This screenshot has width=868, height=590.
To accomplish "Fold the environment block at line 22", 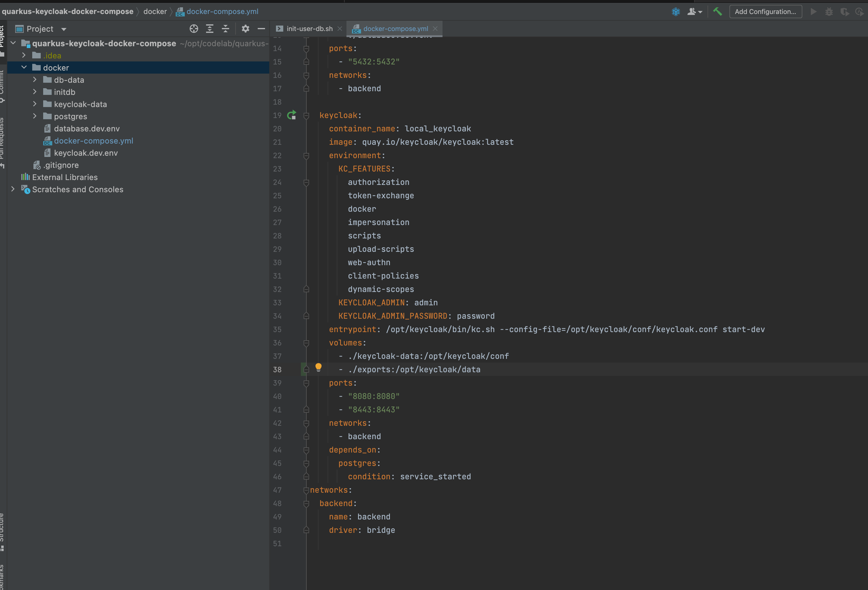I will pos(306,156).
